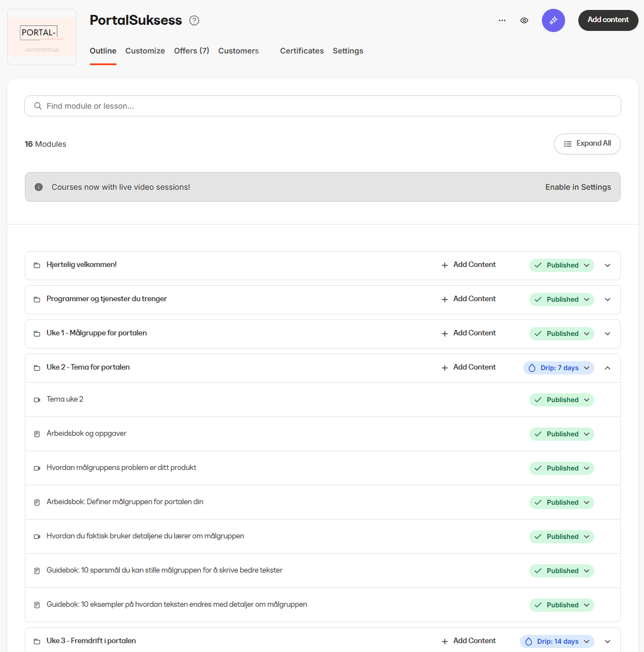Click video icon of Tema uke 2 lesson
This screenshot has width=644, height=652.
tap(37, 399)
